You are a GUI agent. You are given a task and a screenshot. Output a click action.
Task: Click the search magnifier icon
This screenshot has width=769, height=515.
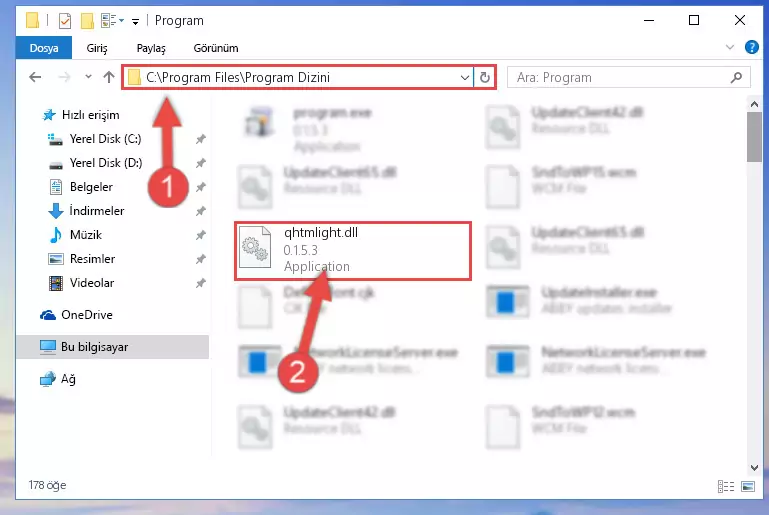(x=736, y=77)
